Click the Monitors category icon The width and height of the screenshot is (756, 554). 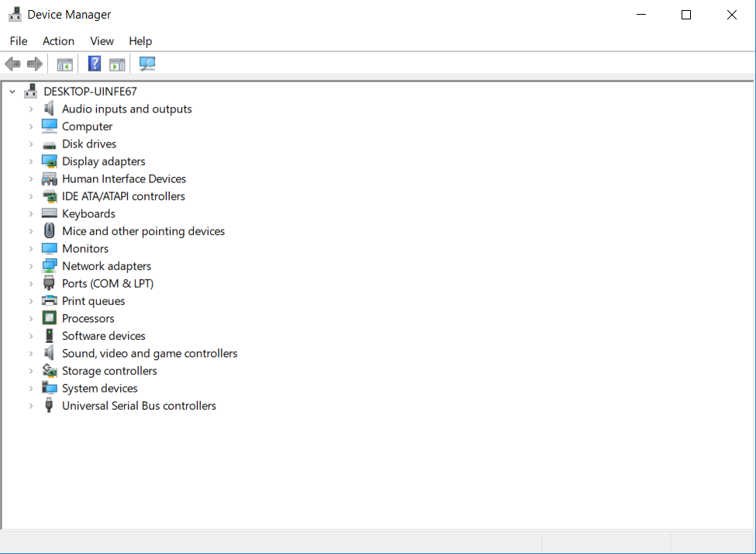(49, 248)
